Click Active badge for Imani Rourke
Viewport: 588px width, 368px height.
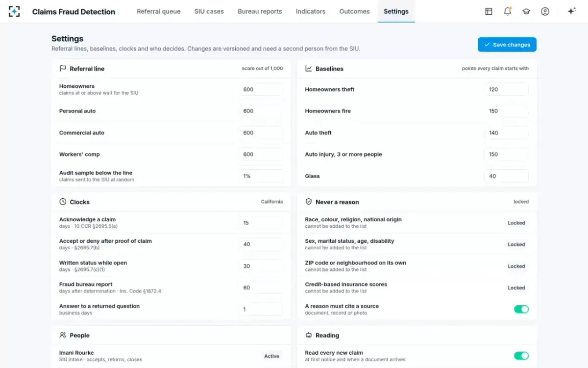(272, 356)
